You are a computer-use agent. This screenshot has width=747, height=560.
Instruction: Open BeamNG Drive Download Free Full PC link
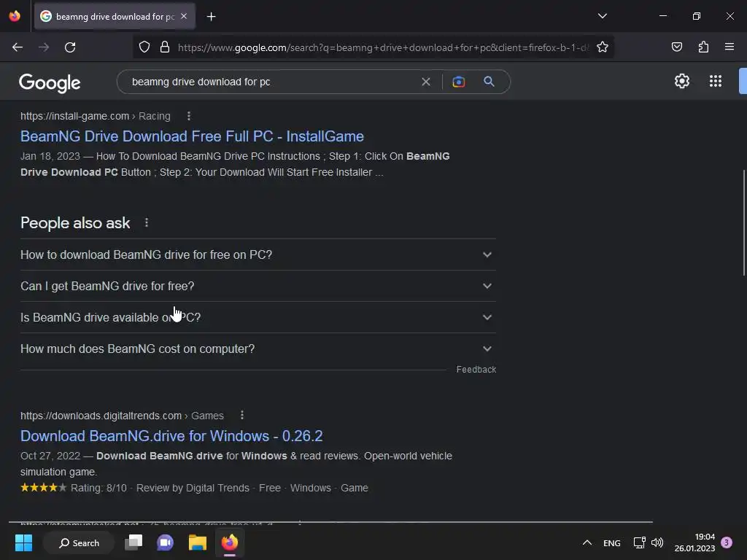tap(192, 136)
